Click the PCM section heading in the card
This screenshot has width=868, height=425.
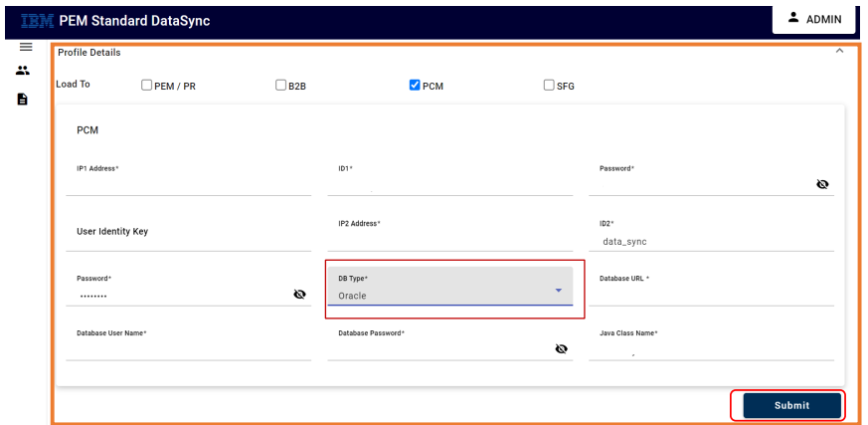87,130
